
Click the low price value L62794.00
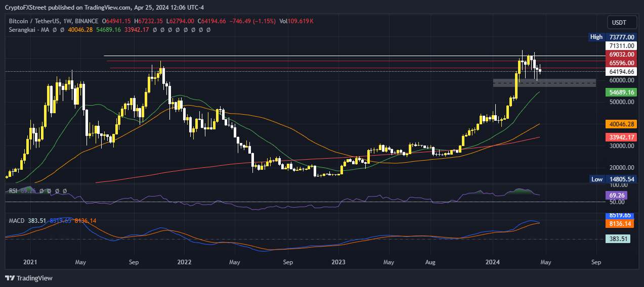(179, 21)
